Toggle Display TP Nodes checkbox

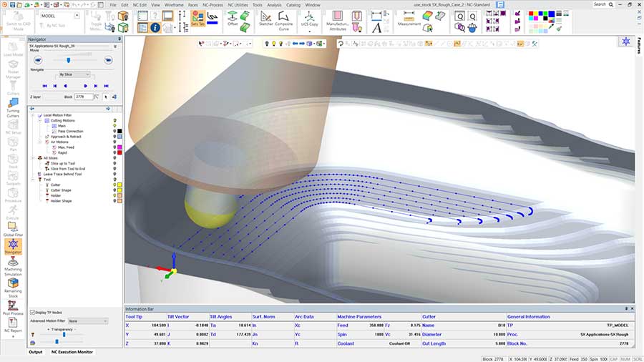pyautogui.click(x=32, y=313)
